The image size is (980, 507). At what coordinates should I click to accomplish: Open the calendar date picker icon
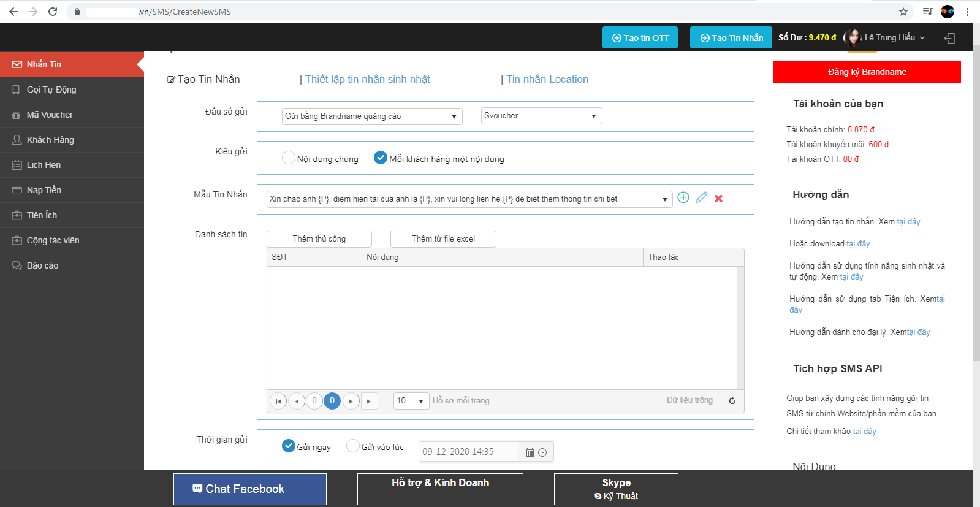pos(530,452)
